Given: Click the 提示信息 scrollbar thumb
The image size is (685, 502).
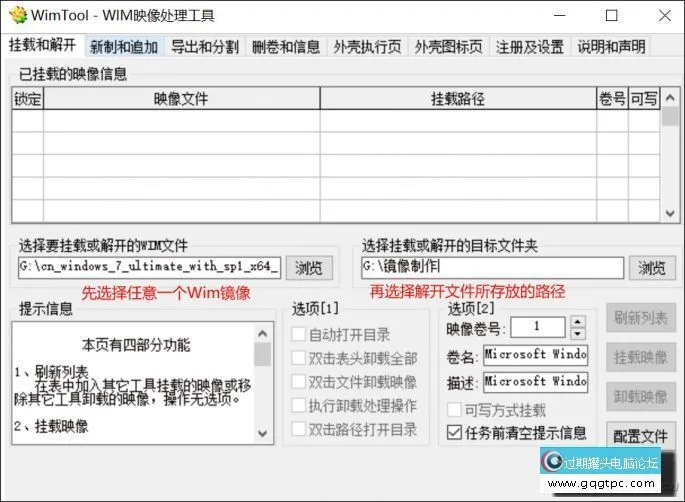Looking at the screenshot, I should (263, 354).
